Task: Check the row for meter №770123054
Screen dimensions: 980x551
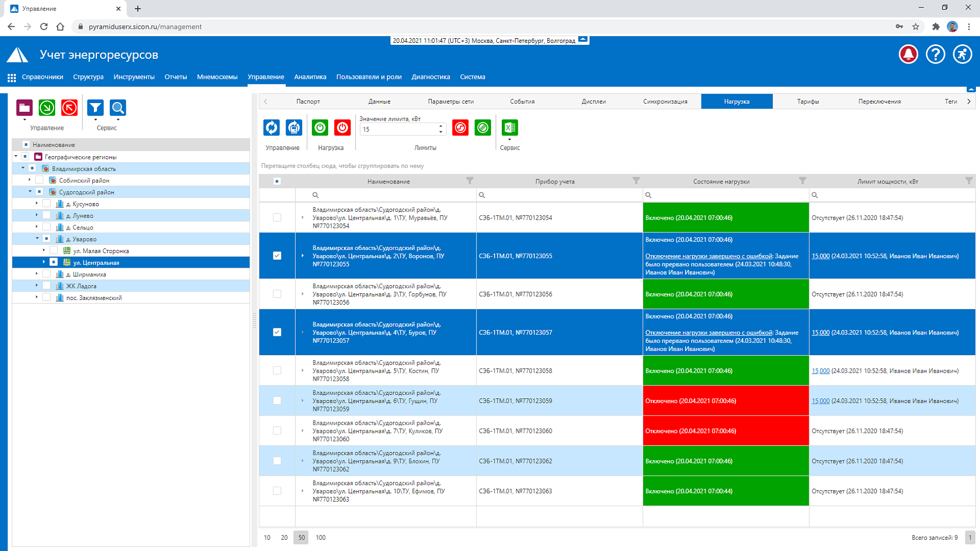Action: tap(277, 218)
